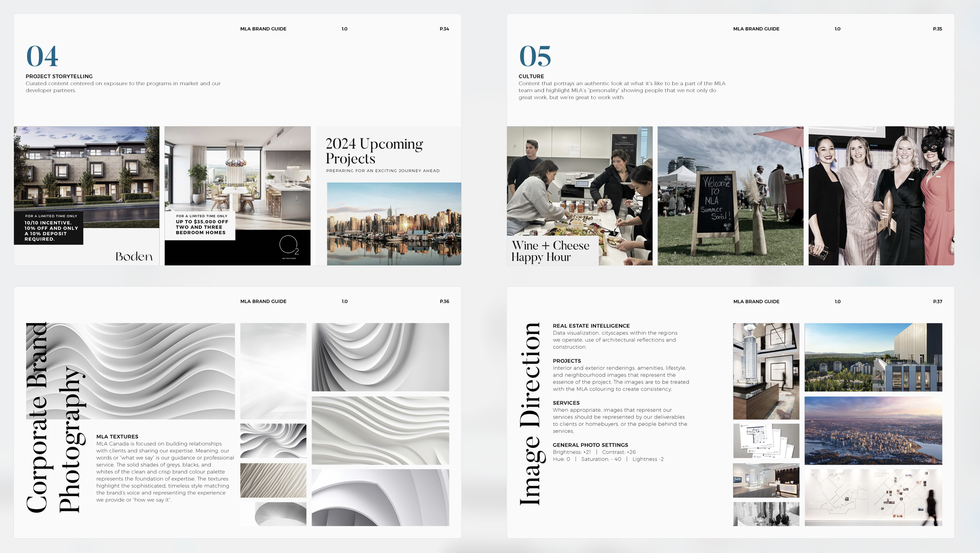
Task: Click the P.37 page number
Action: pos(938,302)
